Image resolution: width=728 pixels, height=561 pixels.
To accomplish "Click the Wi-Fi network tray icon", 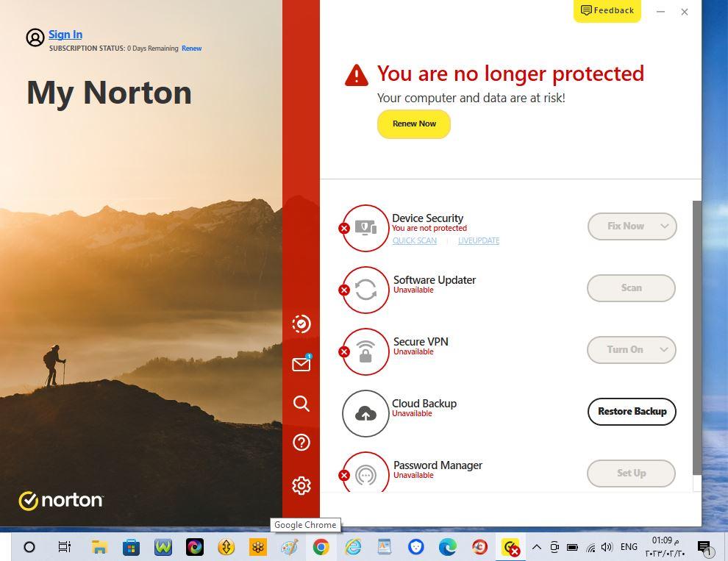I will pos(590,548).
